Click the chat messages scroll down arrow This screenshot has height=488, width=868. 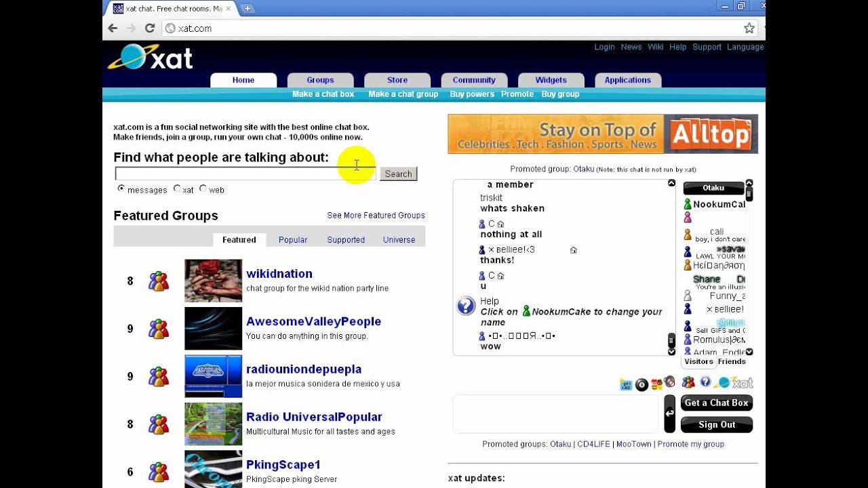(x=671, y=352)
